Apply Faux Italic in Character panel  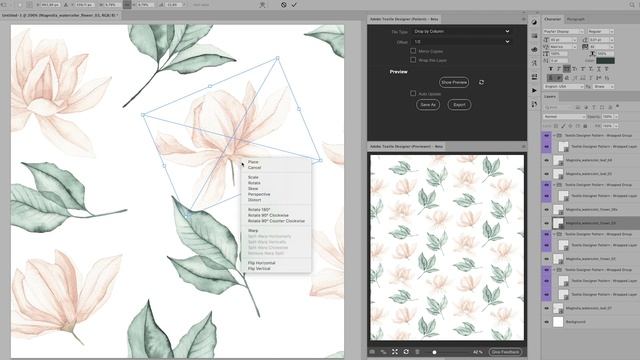tap(558, 69)
